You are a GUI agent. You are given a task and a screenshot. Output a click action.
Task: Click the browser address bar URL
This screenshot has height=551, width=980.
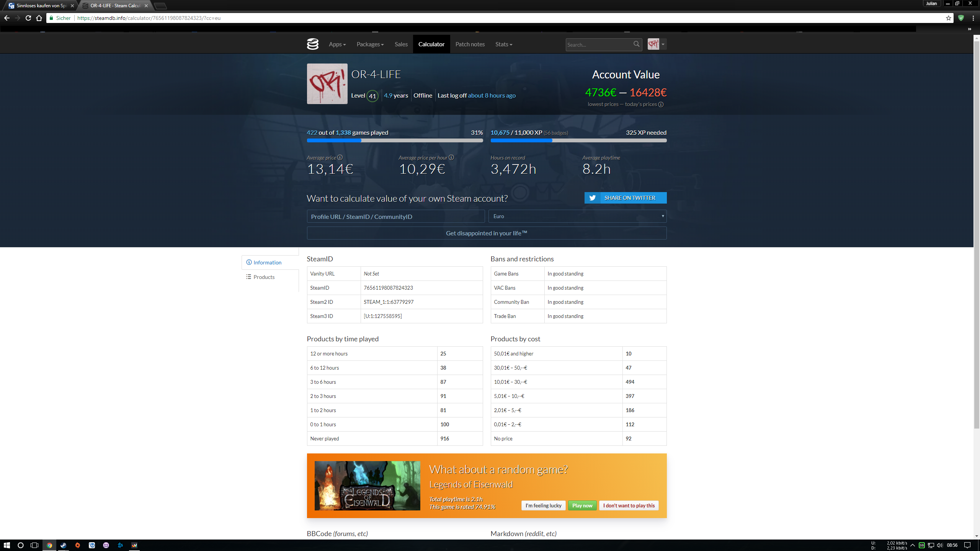tap(149, 18)
